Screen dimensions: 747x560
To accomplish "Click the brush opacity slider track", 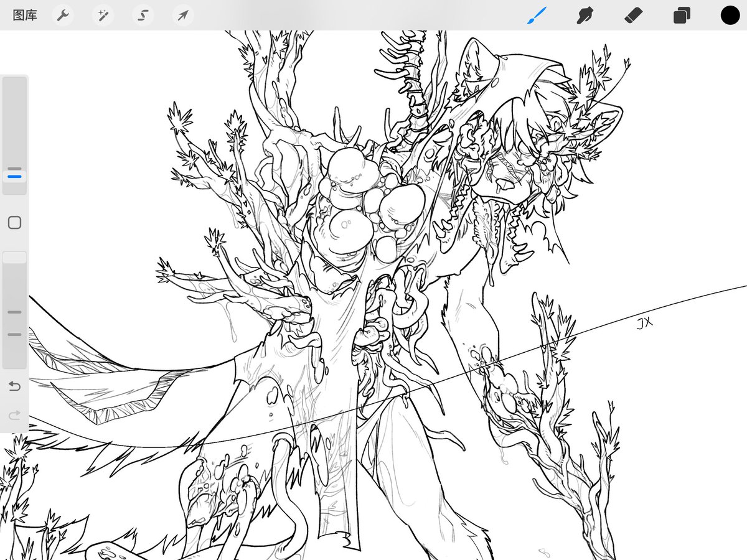I will click(14, 310).
